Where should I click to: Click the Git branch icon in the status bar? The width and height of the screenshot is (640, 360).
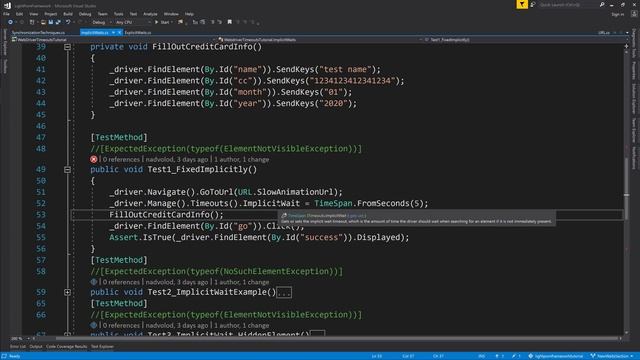(x=593, y=356)
